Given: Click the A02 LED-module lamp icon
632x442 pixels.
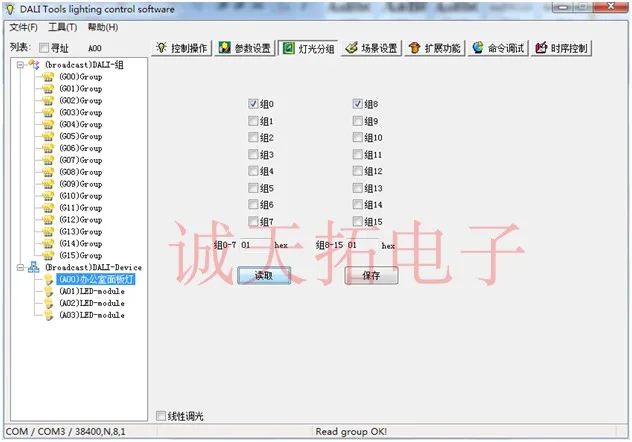Looking at the screenshot, I should 48,303.
